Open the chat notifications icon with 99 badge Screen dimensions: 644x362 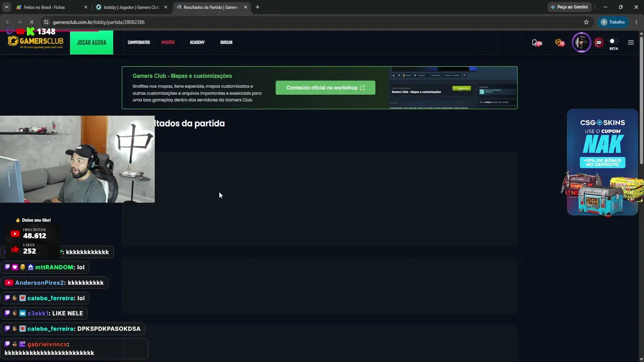point(536,43)
